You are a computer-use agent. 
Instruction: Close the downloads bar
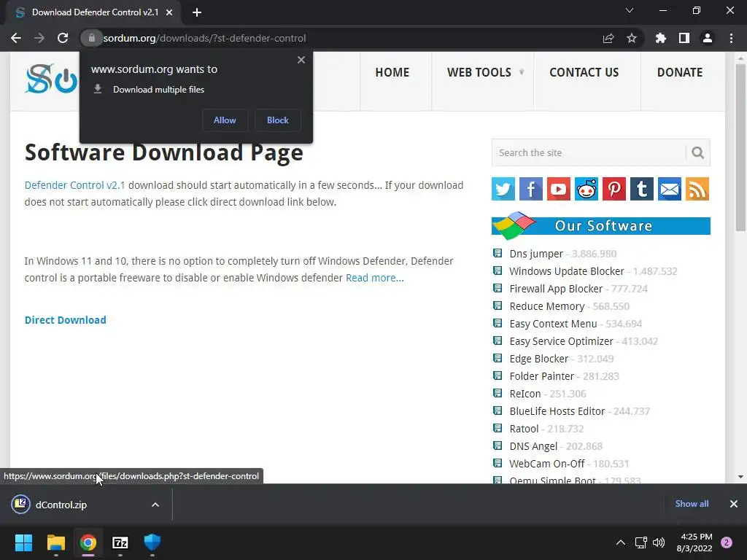(734, 504)
